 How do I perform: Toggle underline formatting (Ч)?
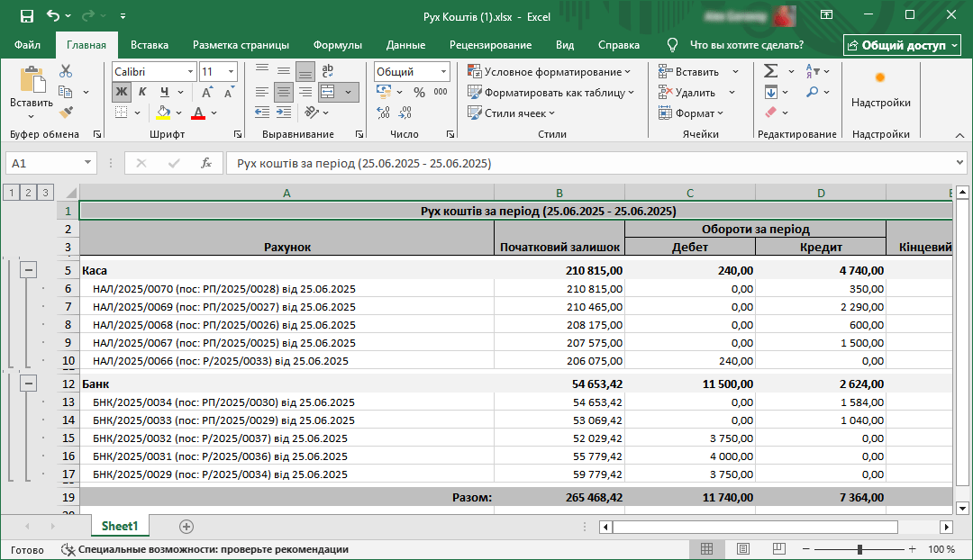165,93
